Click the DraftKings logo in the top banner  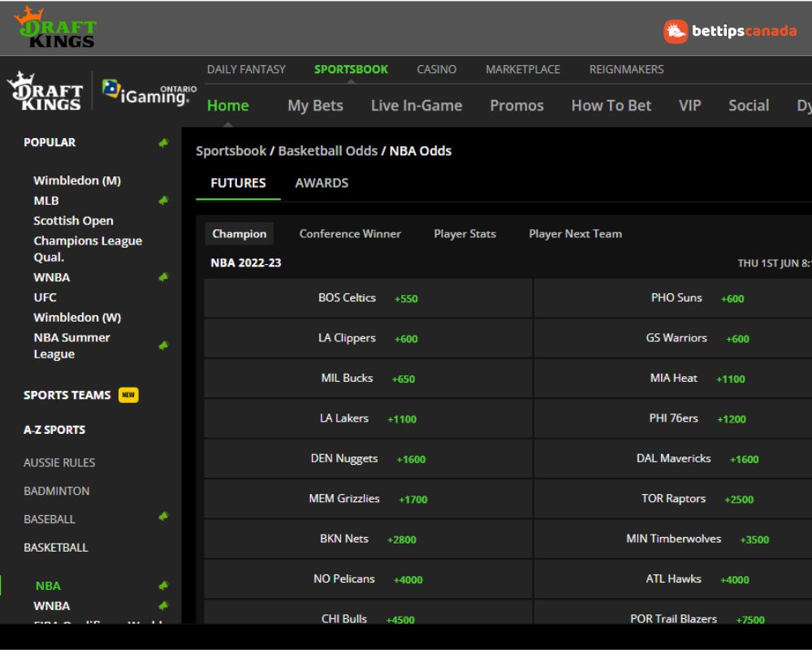point(55,27)
